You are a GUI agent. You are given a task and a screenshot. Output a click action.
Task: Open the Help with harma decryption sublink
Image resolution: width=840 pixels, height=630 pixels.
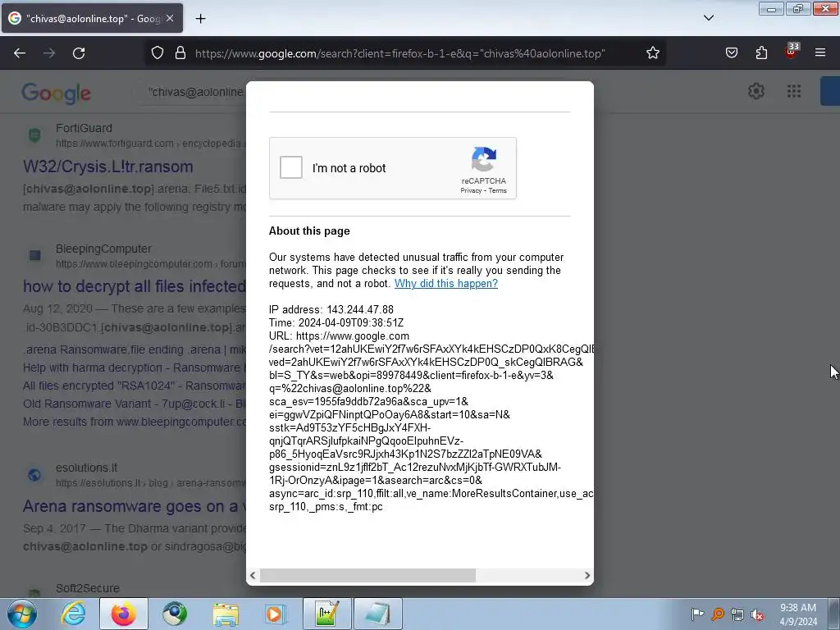pyautogui.click(x=135, y=367)
